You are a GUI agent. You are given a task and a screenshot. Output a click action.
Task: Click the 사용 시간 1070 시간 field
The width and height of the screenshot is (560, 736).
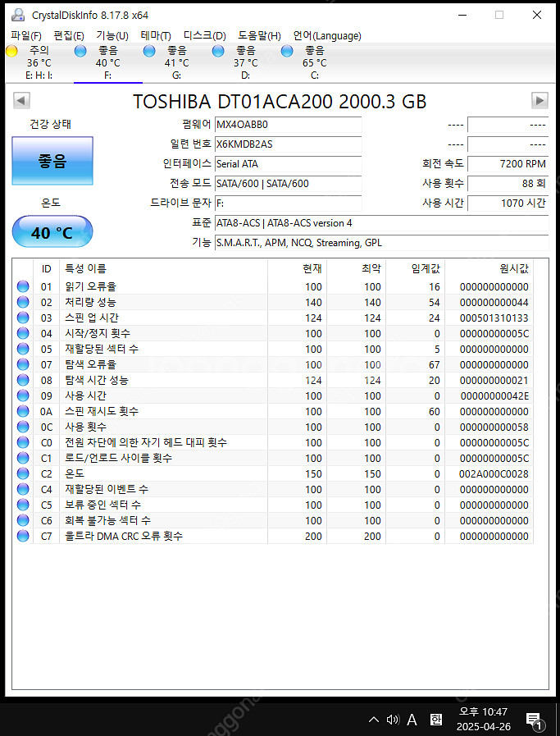(508, 203)
